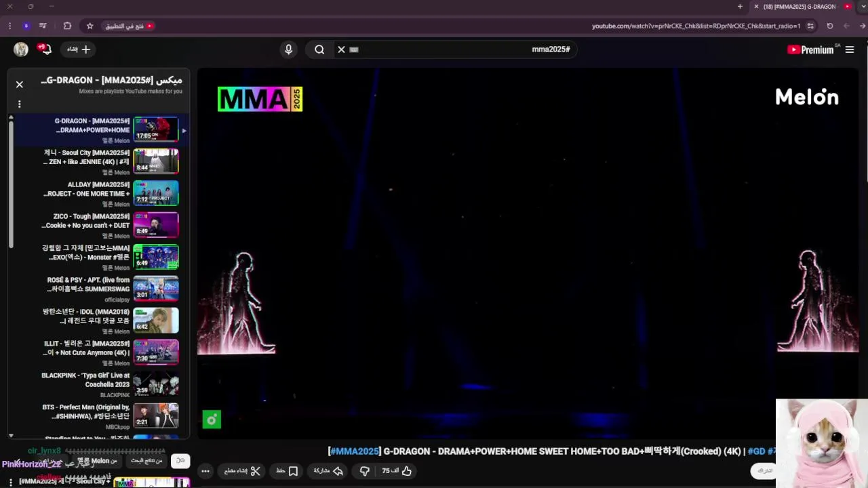This screenshot has width=868, height=488.
Task: Open the notifications bell
Action: point(46,49)
